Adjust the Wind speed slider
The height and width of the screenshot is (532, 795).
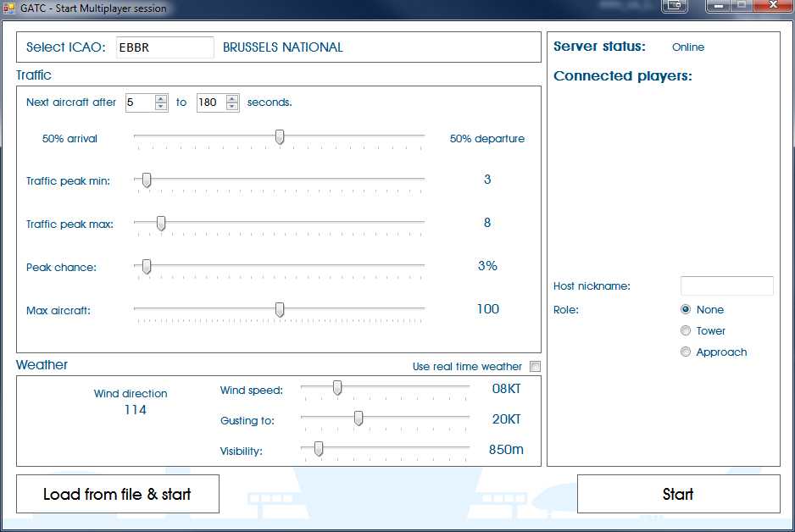coord(338,387)
